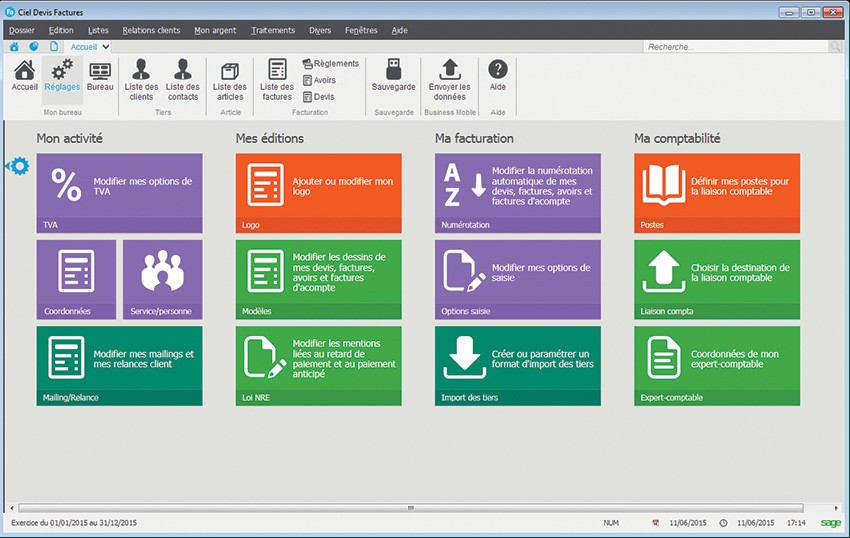Open the Règlements list

[331, 64]
